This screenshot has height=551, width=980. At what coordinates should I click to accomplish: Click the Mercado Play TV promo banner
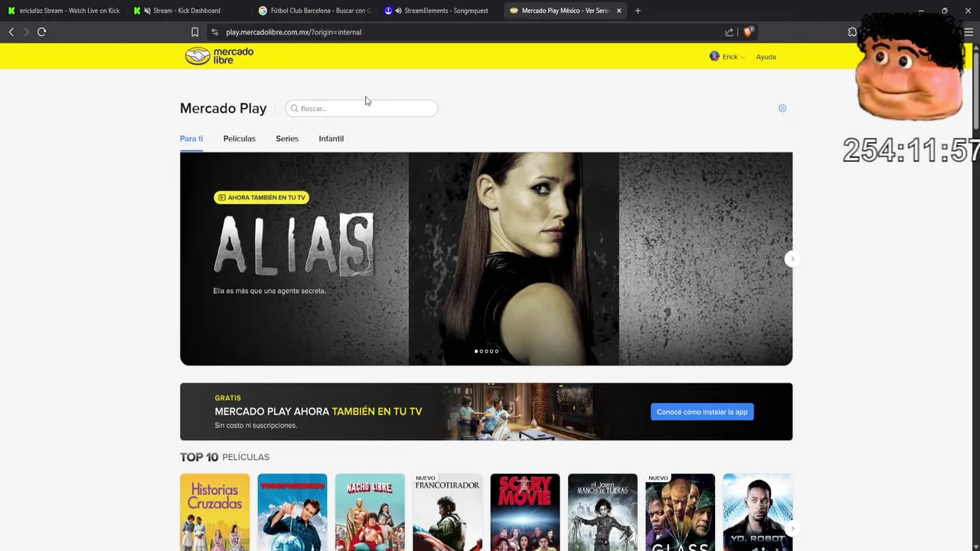coord(486,412)
